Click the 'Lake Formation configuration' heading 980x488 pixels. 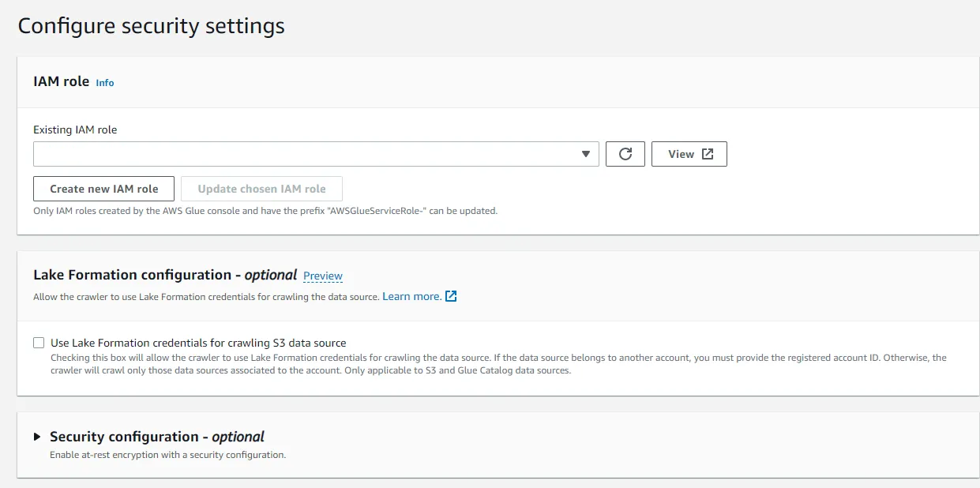coord(132,275)
